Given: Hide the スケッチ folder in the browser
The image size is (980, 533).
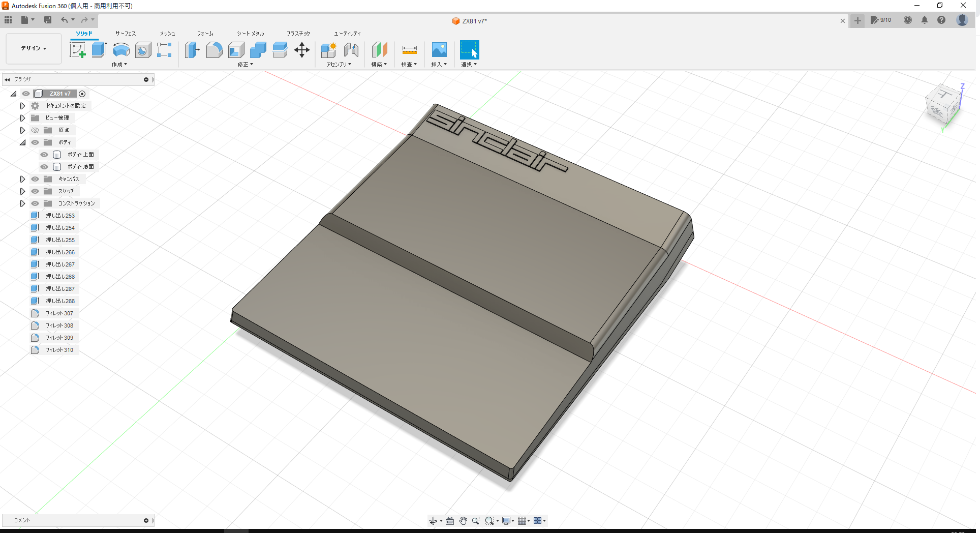Looking at the screenshot, I should pos(35,191).
